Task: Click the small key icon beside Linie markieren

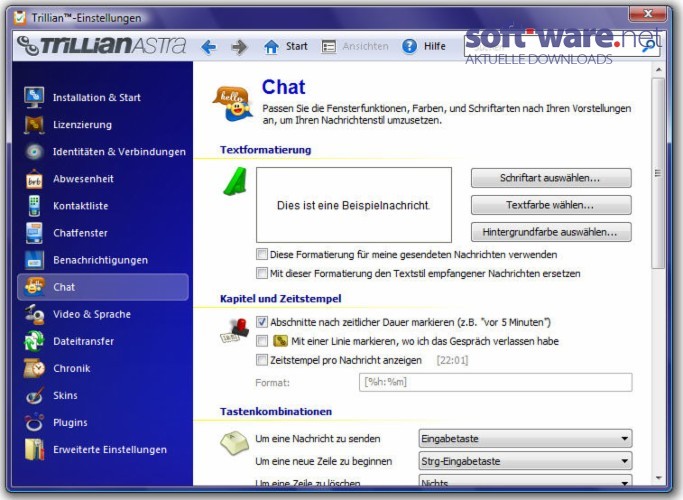Action: point(280,341)
